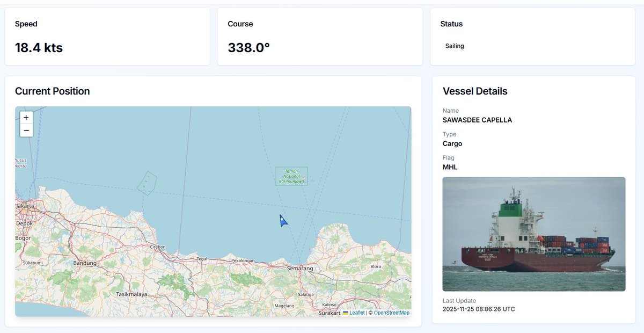Click the Cargo vessel type value
Viewport: 644px width, 333px height.
click(x=452, y=143)
